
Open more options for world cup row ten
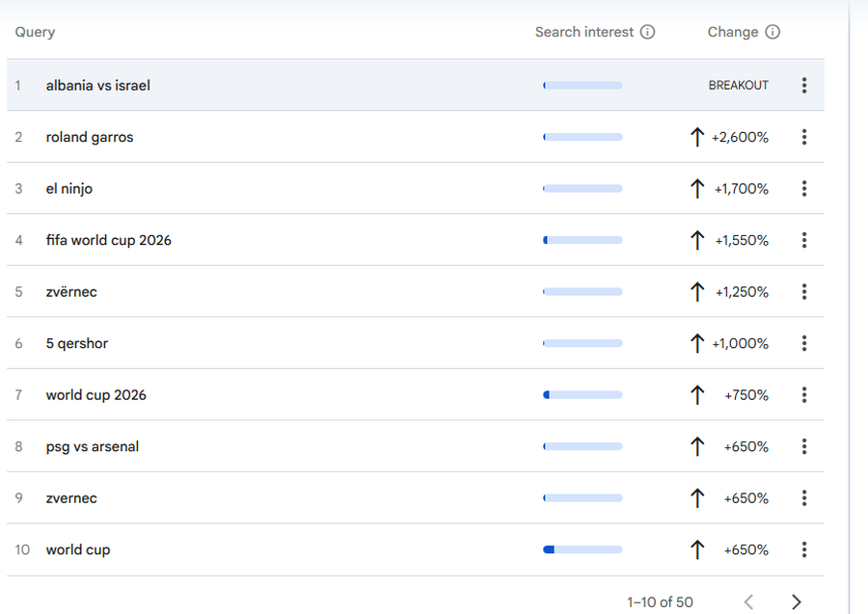[x=803, y=549]
